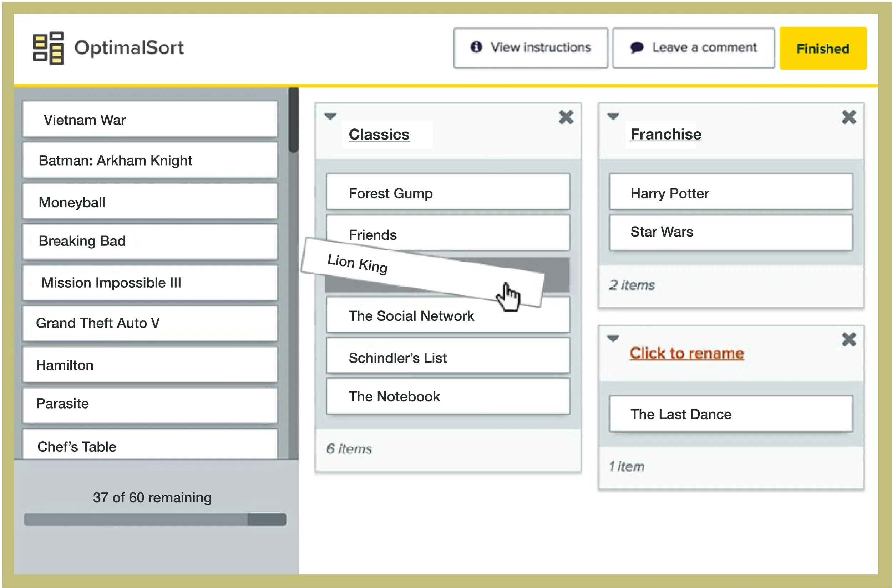Click the speech bubble comment icon
Image resolution: width=892 pixels, height=588 pixels.
coord(637,47)
